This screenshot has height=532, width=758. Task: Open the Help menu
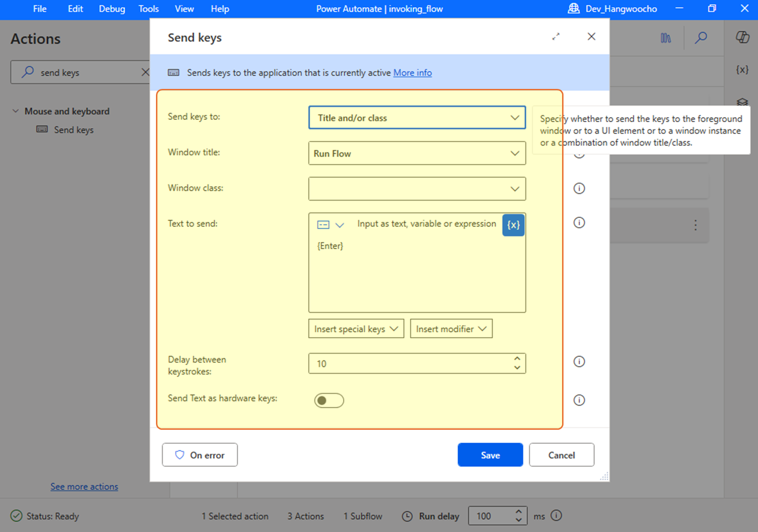click(220, 9)
